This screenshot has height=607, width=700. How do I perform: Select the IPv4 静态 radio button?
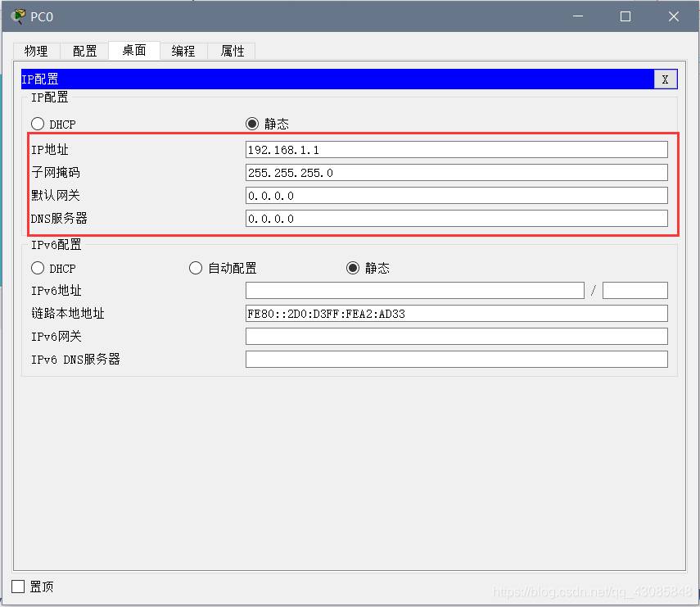click(252, 124)
